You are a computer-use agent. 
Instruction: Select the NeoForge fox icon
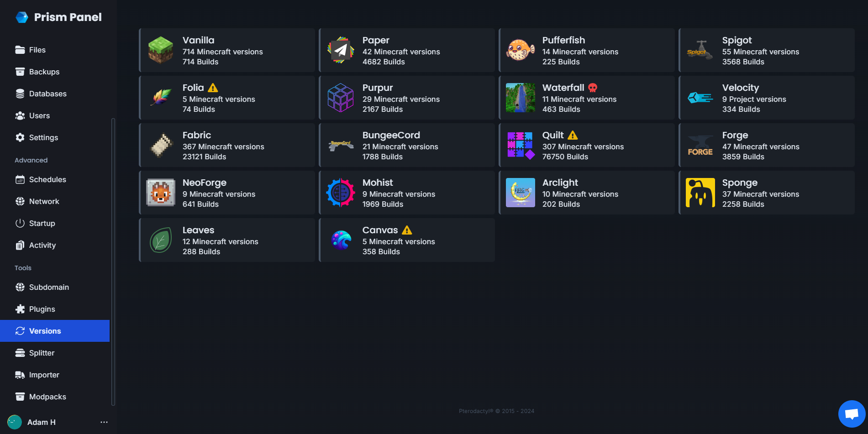point(161,193)
